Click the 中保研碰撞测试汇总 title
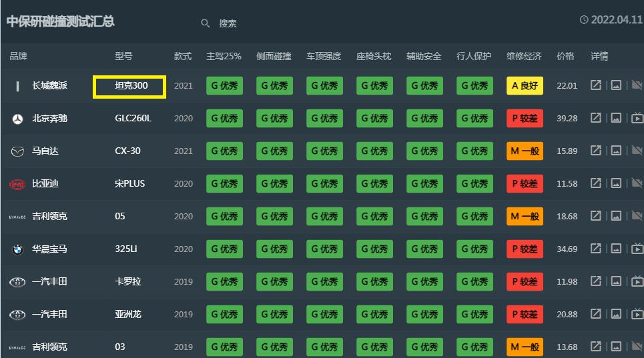Screen dimensions: 644x358 [x=60, y=21]
